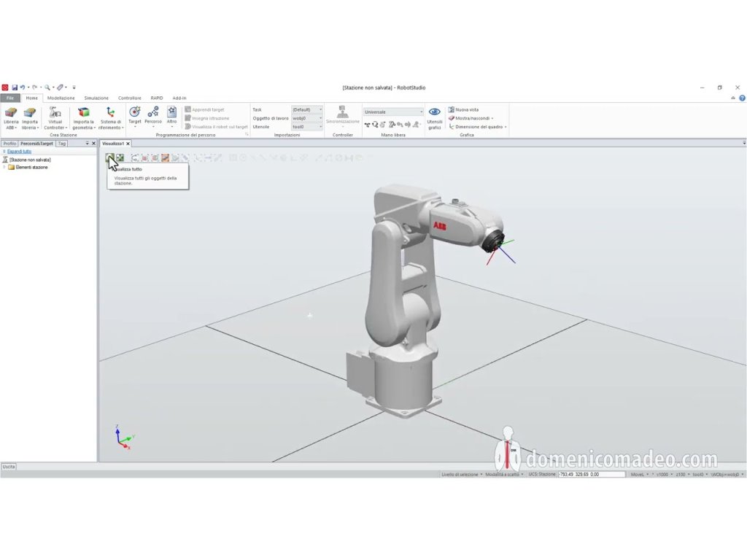Click the RobotStudio red application icon
The image size is (747, 560).
click(x=5, y=87)
